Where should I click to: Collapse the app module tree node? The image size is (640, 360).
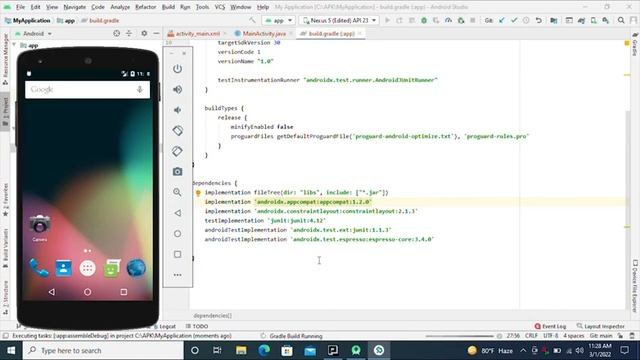[x=14, y=45]
